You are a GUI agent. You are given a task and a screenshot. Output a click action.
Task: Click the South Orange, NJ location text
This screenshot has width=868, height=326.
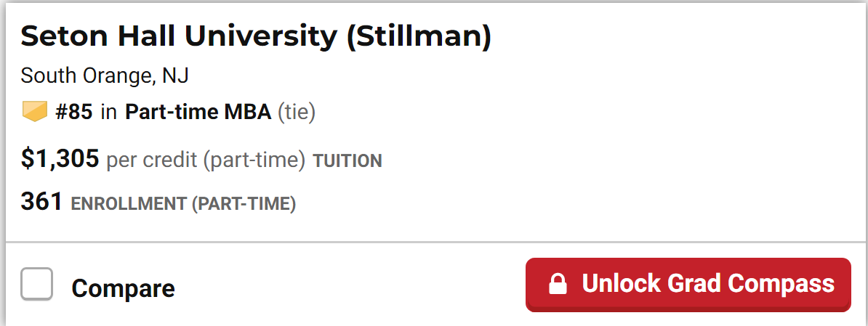click(x=105, y=76)
